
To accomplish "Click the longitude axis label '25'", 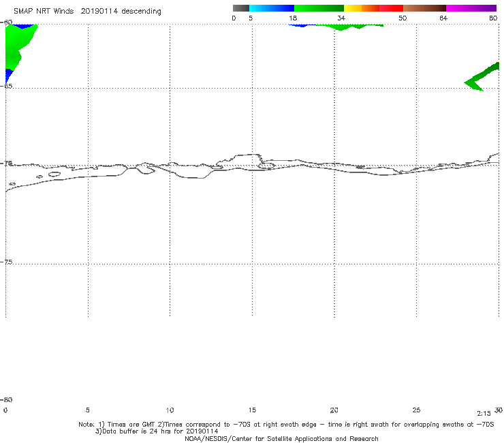I will pyautogui.click(x=416, y=410).
